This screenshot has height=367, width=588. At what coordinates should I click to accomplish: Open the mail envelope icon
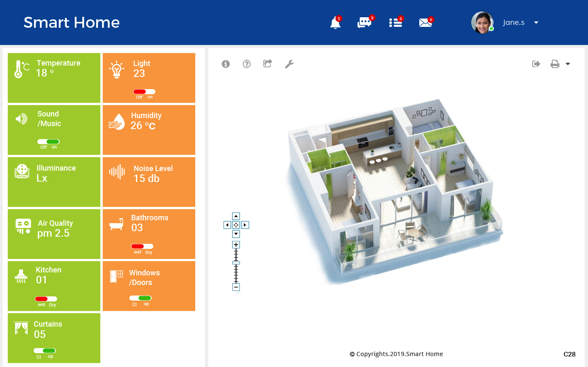(x=425, y=23)
